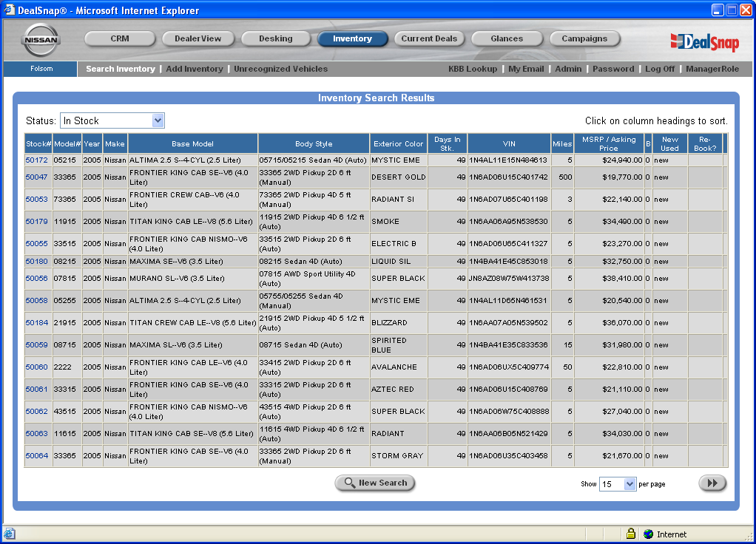The width and height of the screenshot is (756, 544).
Task: Open stock number 50062
Action: (37, 412)
